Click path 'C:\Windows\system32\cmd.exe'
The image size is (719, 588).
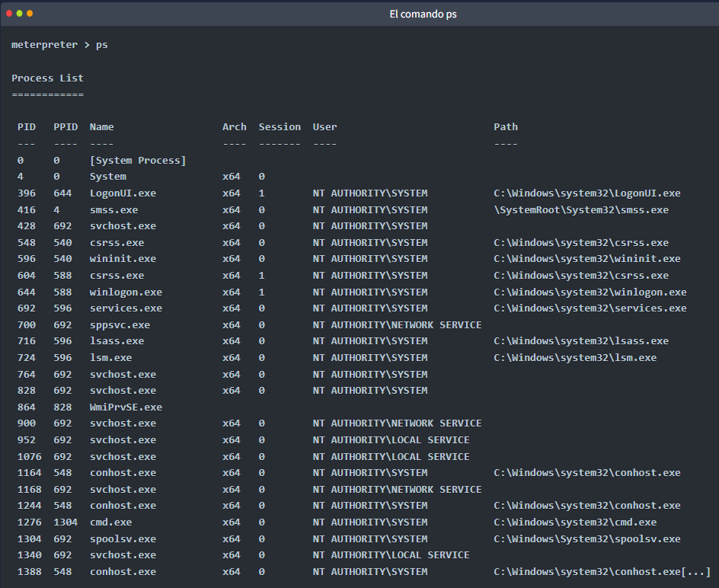point(575,522)
